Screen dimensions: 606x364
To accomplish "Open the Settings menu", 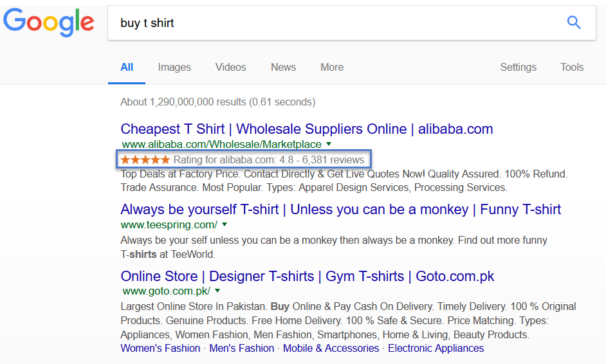I will pyautogui.click(x=519, y=68).
